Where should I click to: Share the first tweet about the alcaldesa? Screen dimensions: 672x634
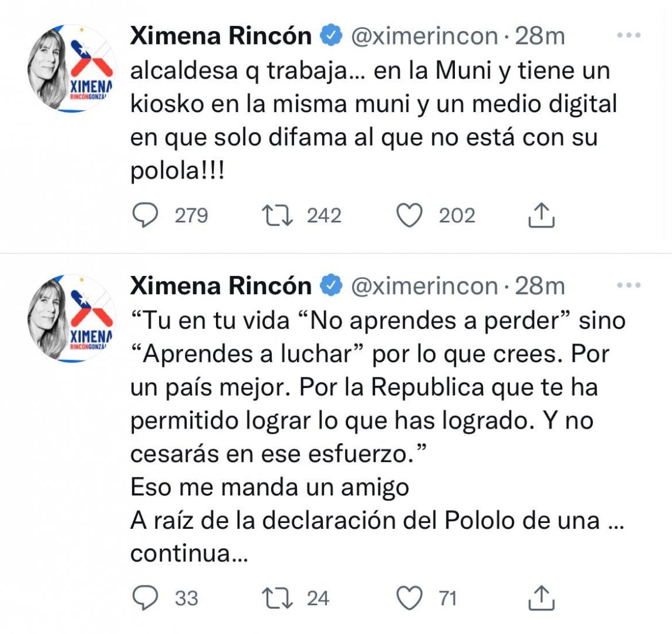click(541, 215)
